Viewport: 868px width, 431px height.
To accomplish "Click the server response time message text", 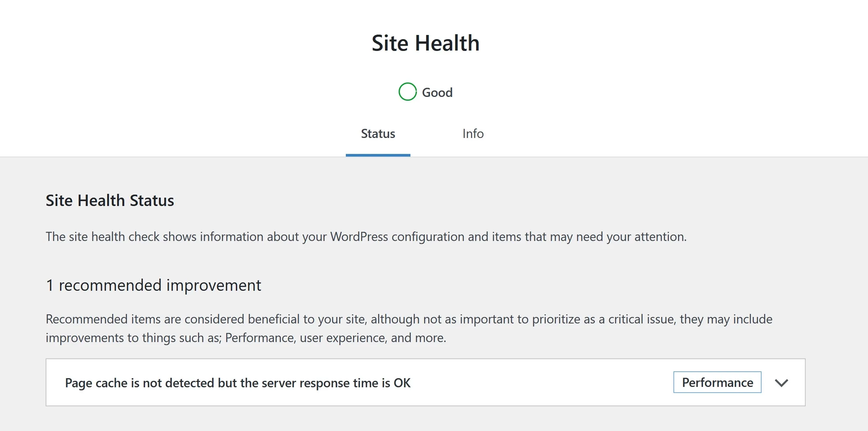I will [x=238, y=383].
